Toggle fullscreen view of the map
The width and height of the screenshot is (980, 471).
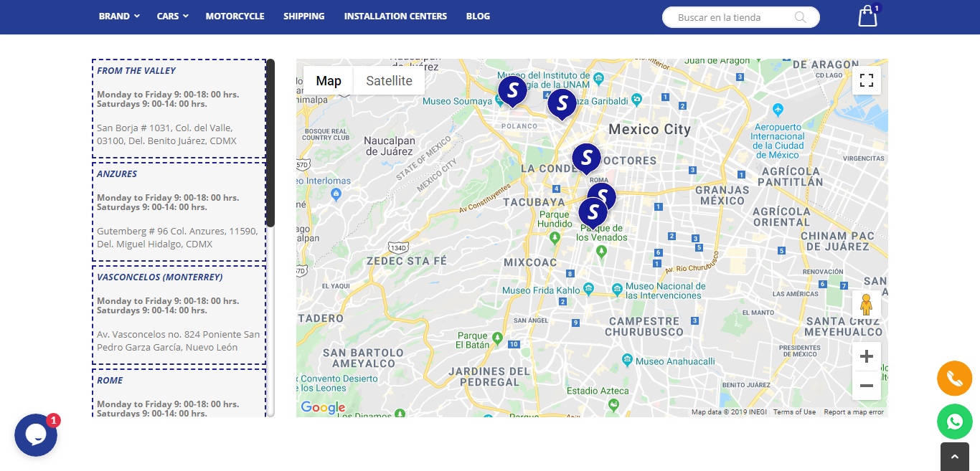pos(866,80)
